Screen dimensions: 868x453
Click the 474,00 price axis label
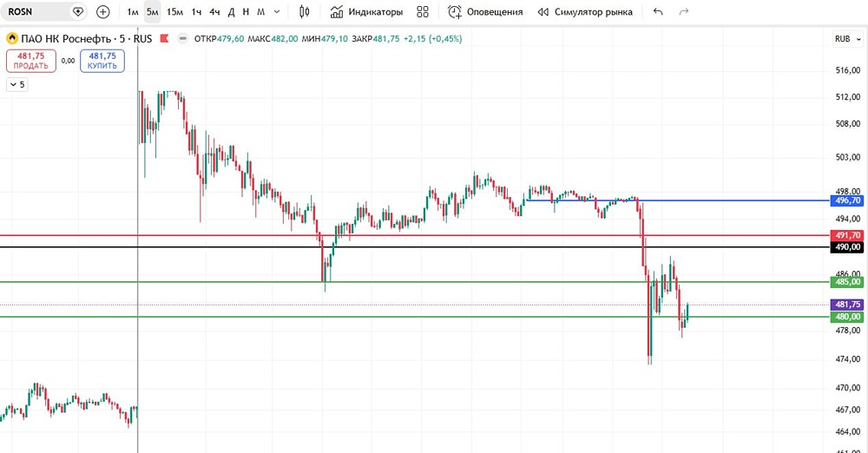(847, 359)
